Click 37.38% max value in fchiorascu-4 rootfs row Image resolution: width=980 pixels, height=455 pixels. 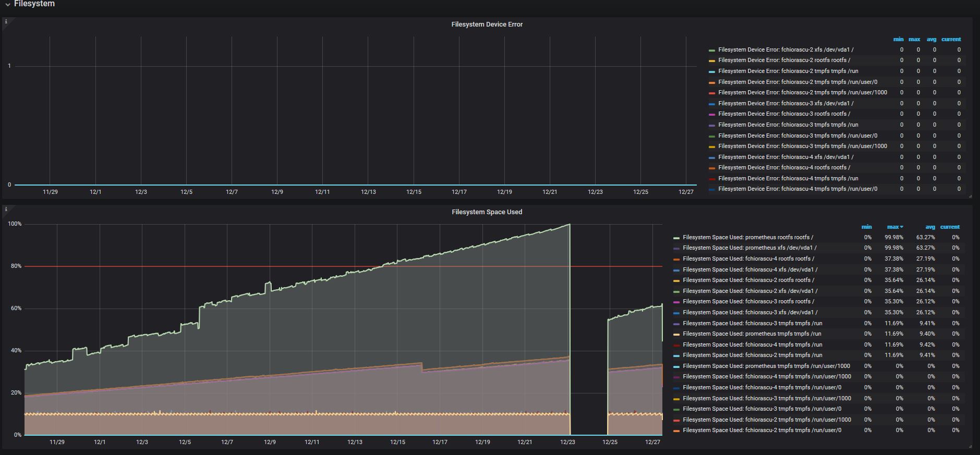point(894,259)
